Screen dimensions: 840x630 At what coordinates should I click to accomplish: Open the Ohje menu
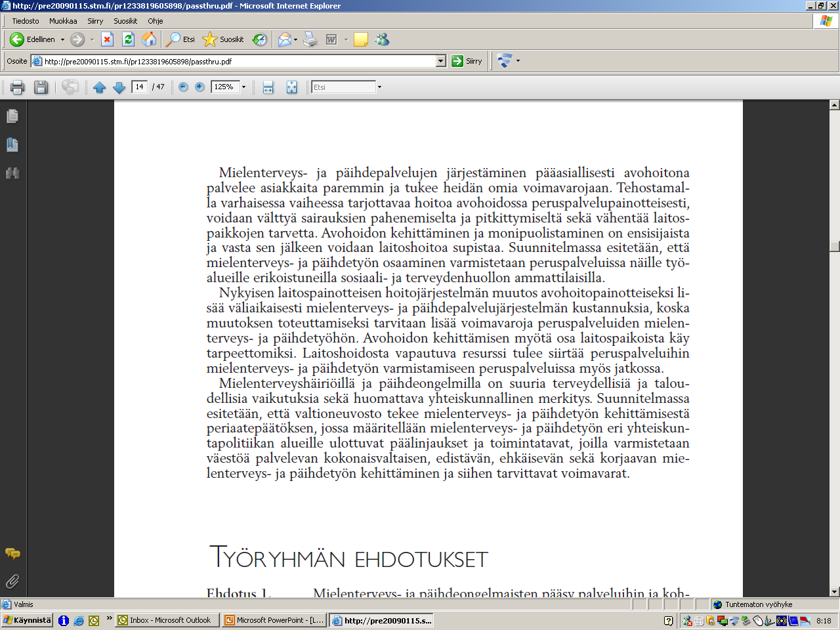(156, 21)
